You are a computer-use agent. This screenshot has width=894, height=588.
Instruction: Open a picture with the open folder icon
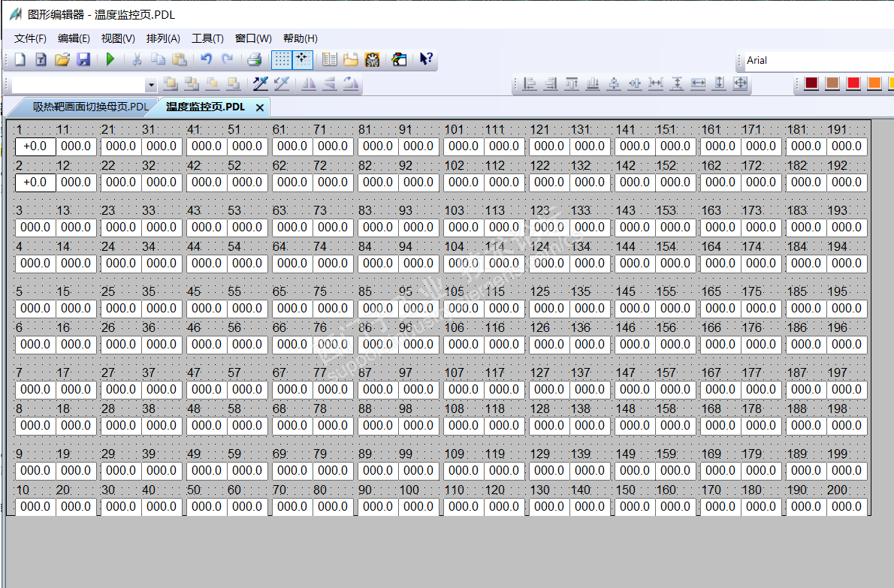(x=62, y=59)
